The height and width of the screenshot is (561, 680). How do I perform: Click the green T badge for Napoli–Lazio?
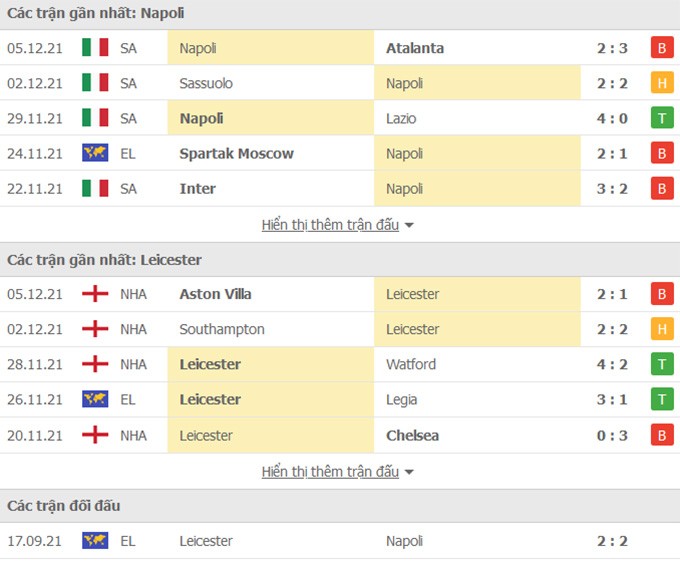point(662,118)
